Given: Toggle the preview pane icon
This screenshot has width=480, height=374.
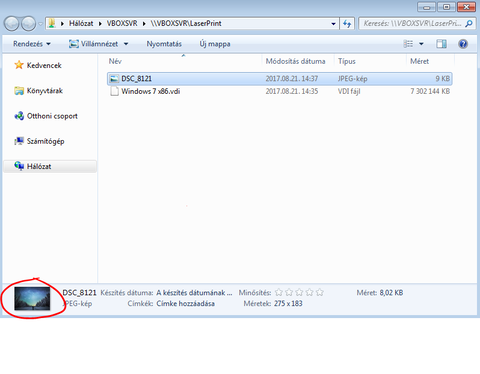Looking at the screenshot, I should pyautogui.click(x=441, y=44).
